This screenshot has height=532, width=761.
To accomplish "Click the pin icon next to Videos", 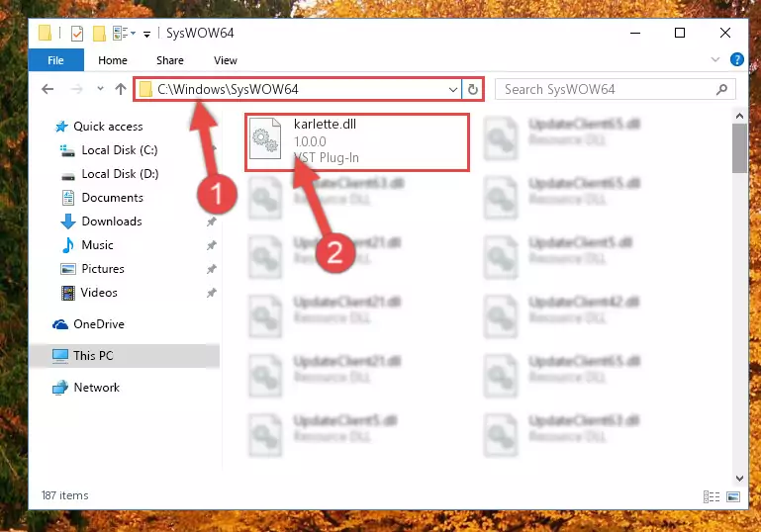I will [x=211, y=293].
